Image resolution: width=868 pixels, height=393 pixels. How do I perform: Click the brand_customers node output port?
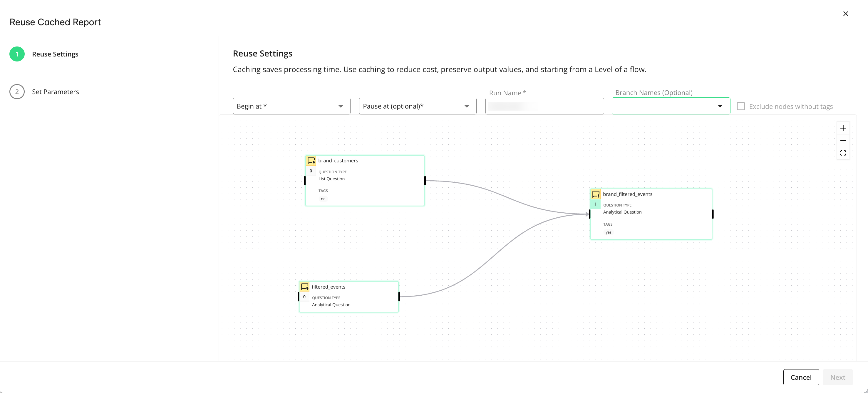(425, 181)
